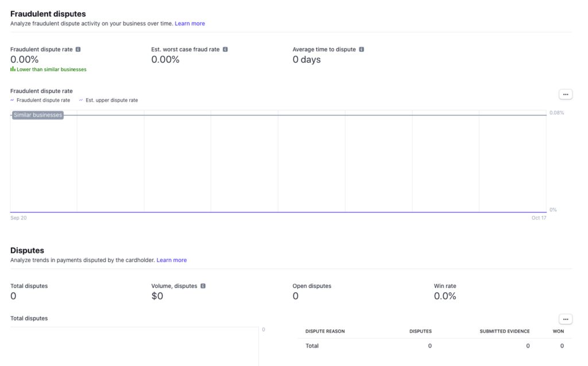
Task: Click Similar businesses benchmark label on chart
Action: coord(37,115)
